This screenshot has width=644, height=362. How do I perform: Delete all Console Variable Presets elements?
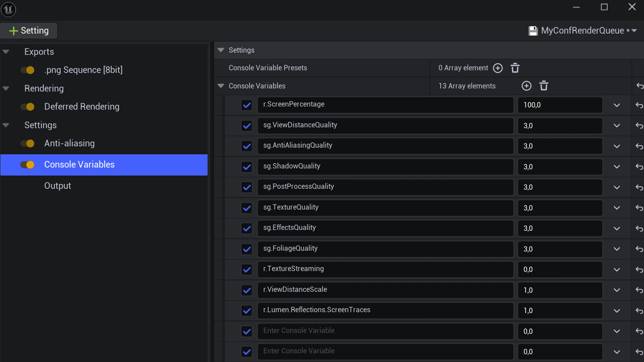tap(515, 68)
